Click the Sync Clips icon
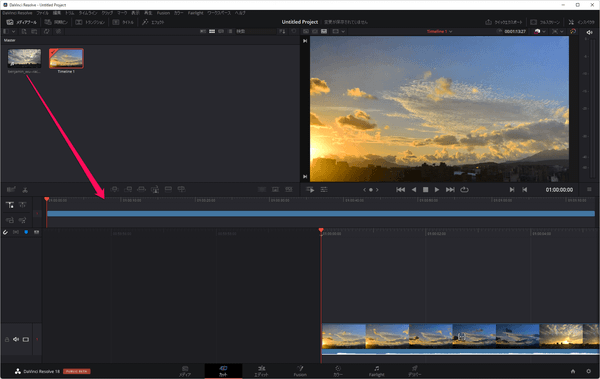The height and width of the screenshot is (379, 600). click(x=47, y=31)
